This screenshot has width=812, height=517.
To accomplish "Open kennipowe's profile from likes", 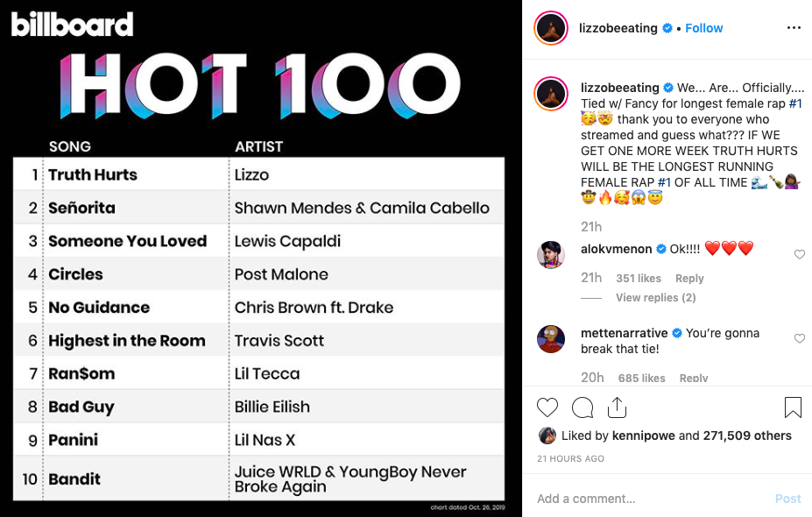I will point(644,436).
